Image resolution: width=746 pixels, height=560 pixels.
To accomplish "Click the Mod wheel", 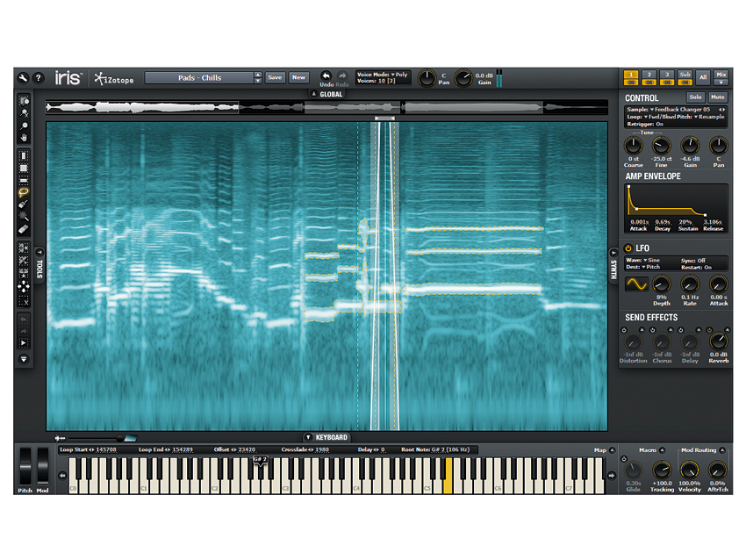I will (x=43, y=466).
